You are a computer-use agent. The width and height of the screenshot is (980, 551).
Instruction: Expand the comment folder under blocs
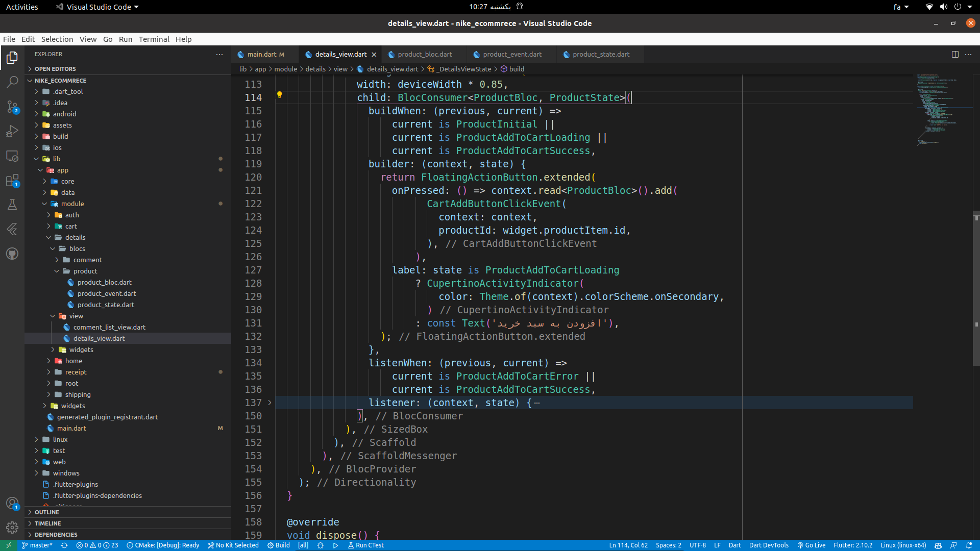tap(128, 260)
